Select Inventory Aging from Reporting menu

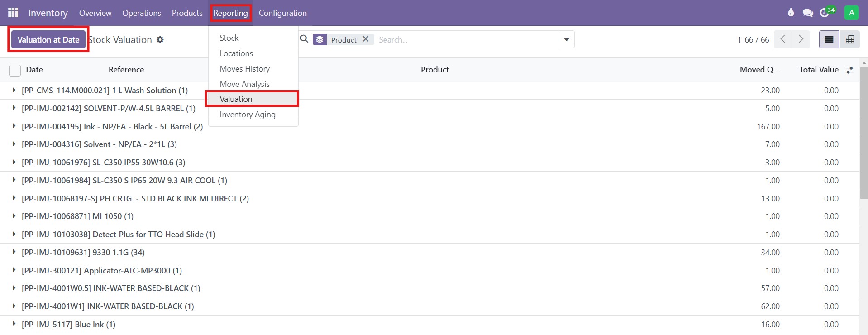[247, 115]
